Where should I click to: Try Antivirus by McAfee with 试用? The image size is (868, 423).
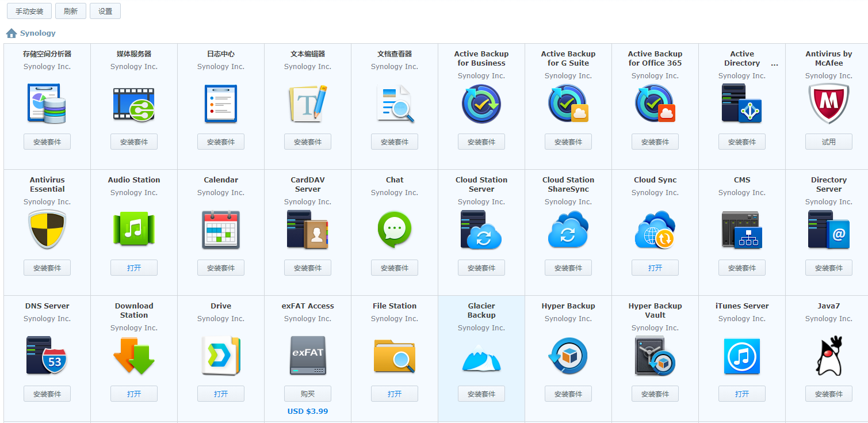point(829,142)
